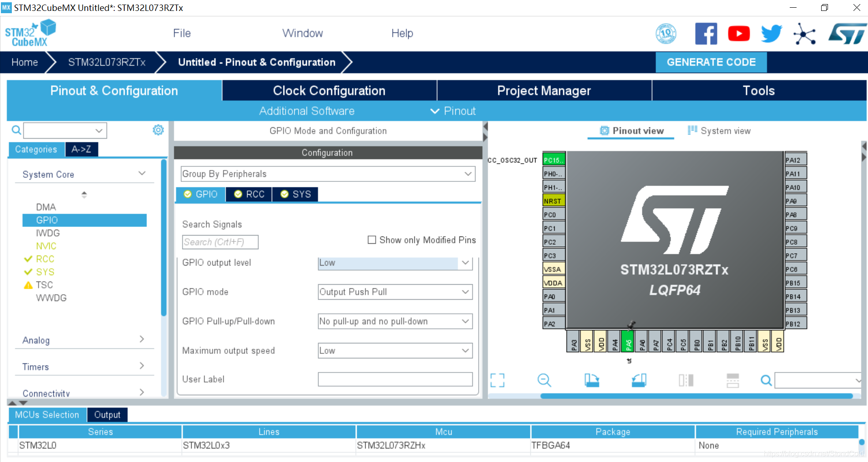The width and height of the screenshot is (868, 462).
Task: Open the Twitter link icon
Action: click(x=772, y=34)
